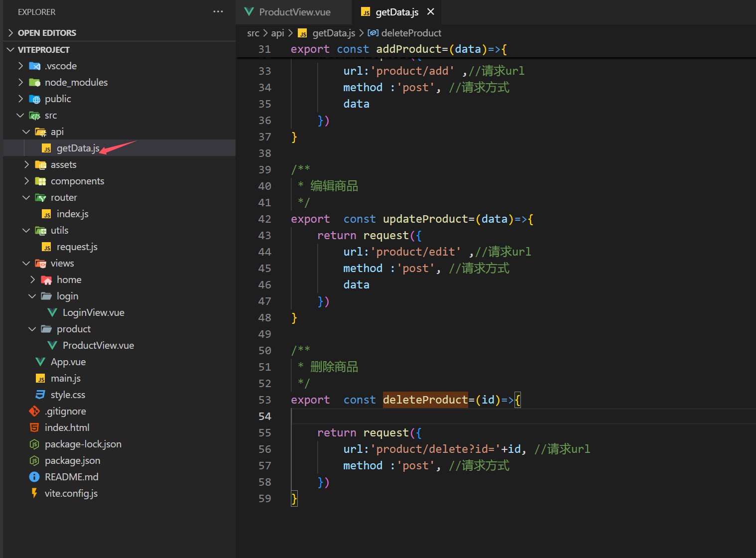Select the getData.js editor tab
Screen dimensions: 756x558
[397, 12]
